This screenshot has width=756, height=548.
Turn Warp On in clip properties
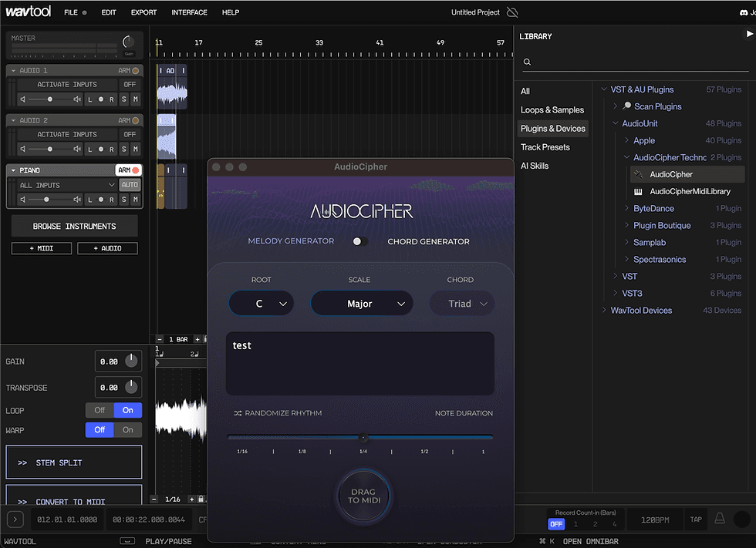(128, 430)
